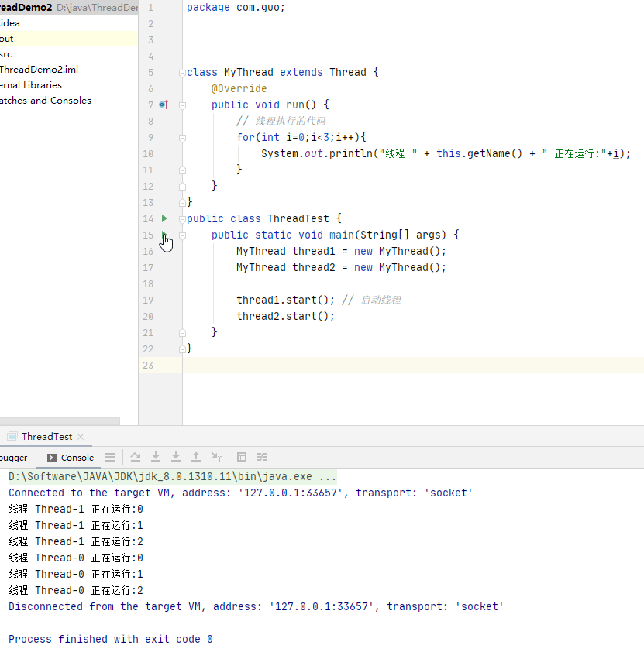Select the ThreadTest debug session tab
644x666 pixels.
coord(46,437)
